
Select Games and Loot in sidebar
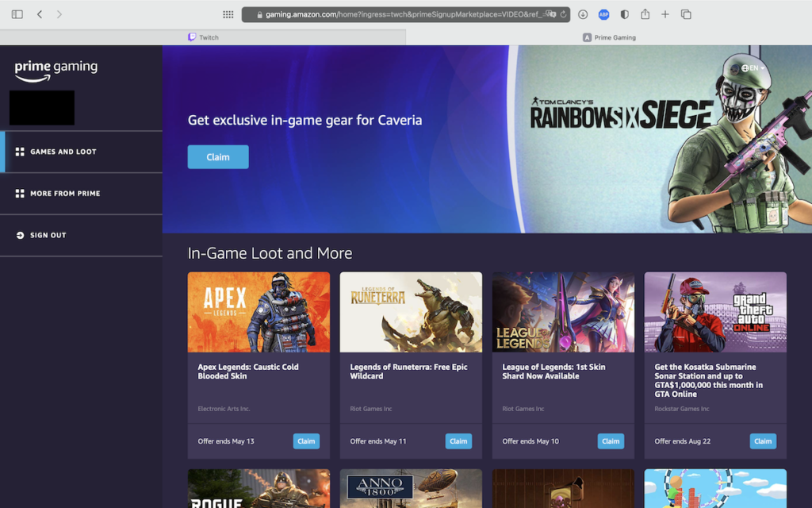(63, 152)
